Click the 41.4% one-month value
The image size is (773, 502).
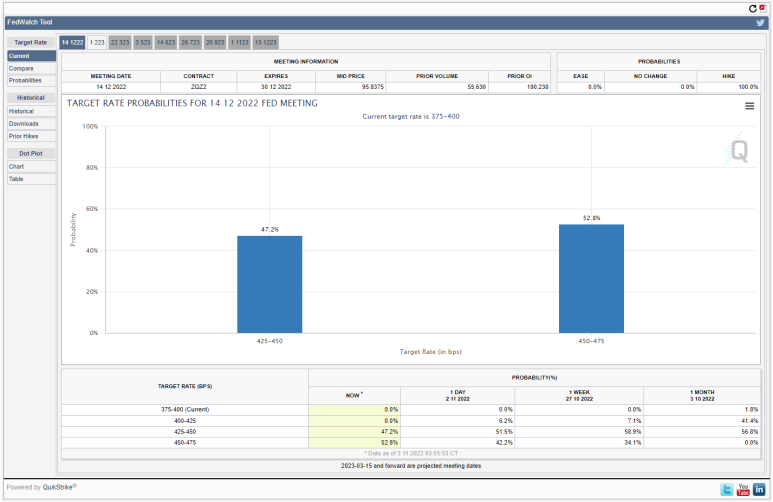point(750,421)
